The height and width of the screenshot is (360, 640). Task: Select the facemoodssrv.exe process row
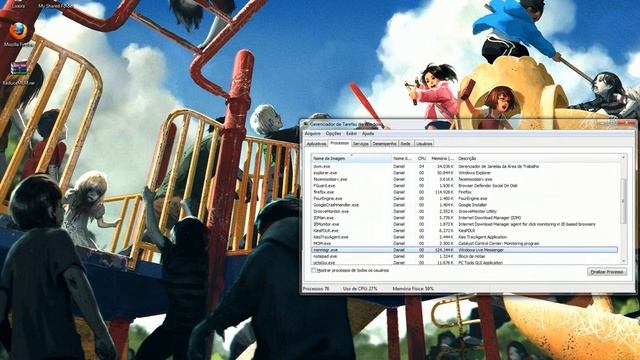(465, 179)
